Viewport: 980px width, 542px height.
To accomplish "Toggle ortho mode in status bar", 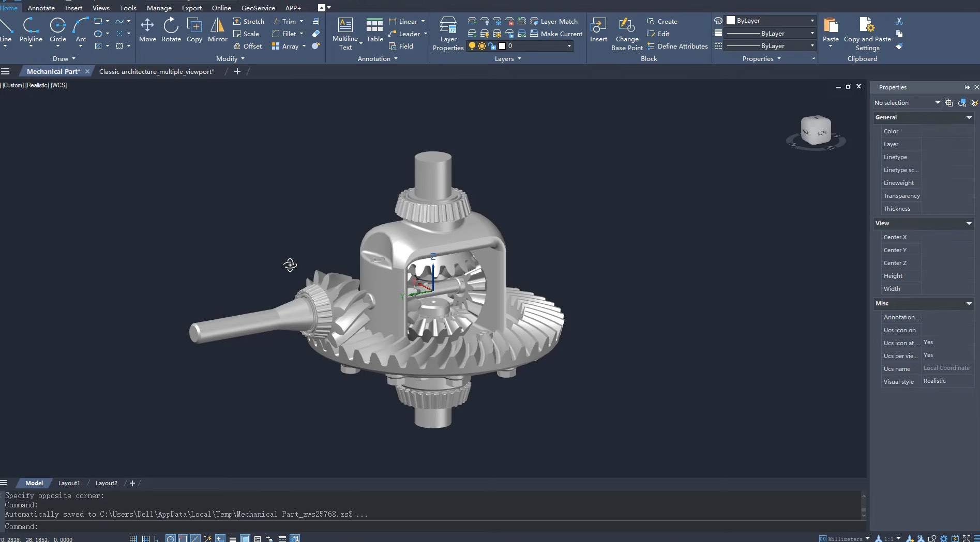I will pos(156,538).
